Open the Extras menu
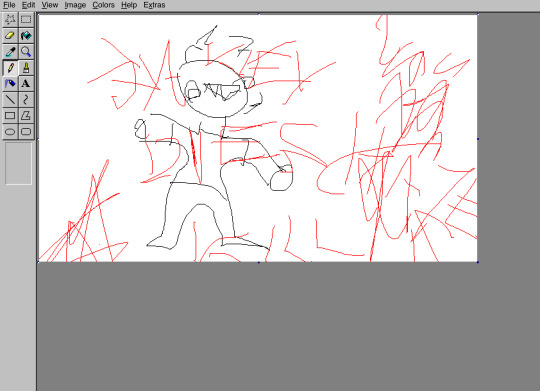 click(x=154, y=5)
